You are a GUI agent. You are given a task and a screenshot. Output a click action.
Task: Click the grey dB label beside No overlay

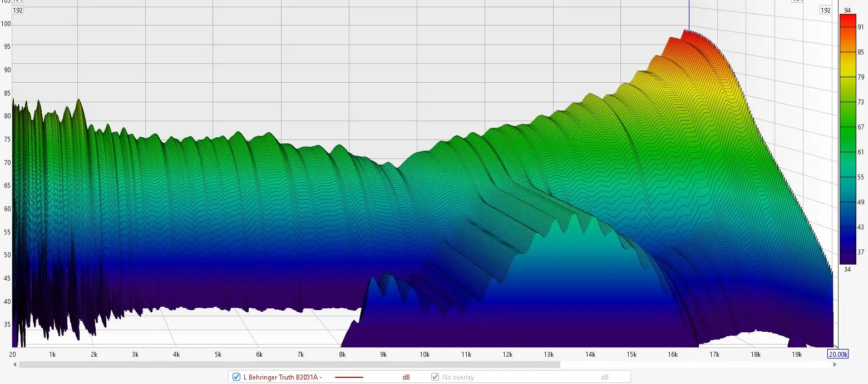(x=604, y=377)
